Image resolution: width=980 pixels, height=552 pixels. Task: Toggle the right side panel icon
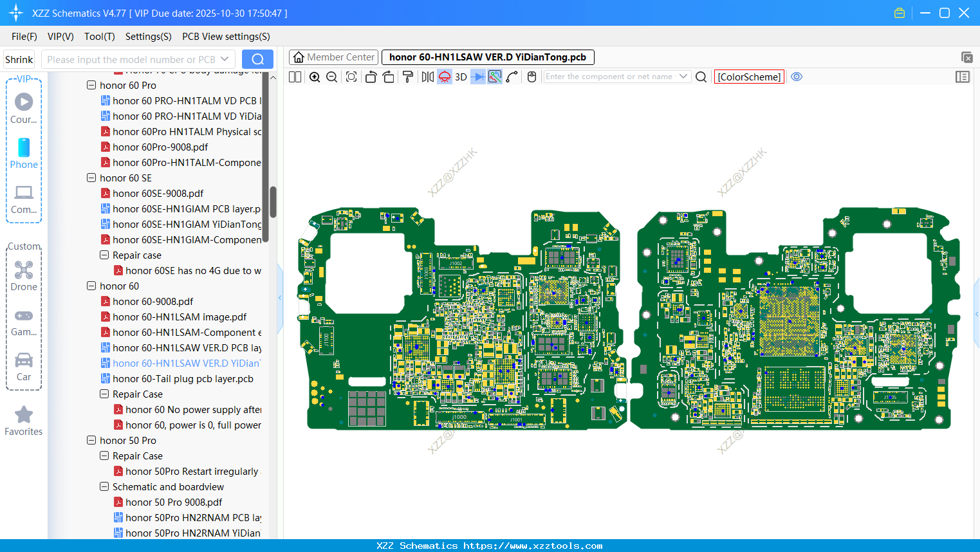coord(963,77)
